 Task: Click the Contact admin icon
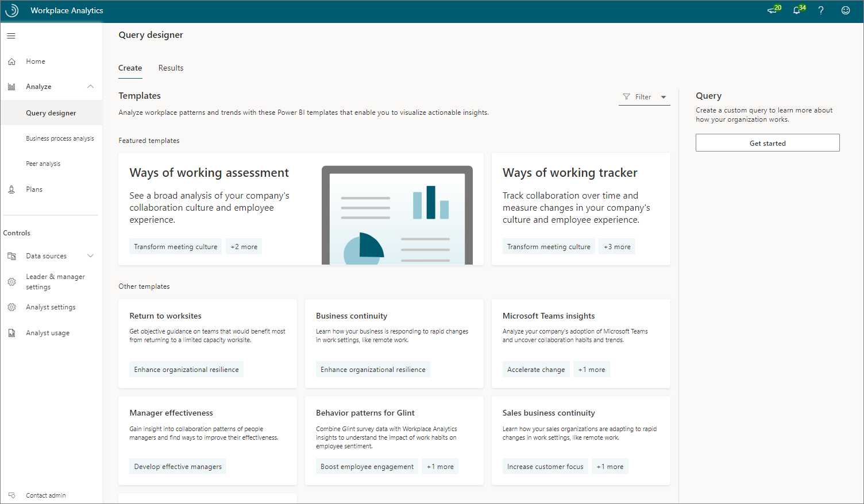coord(11,495)
